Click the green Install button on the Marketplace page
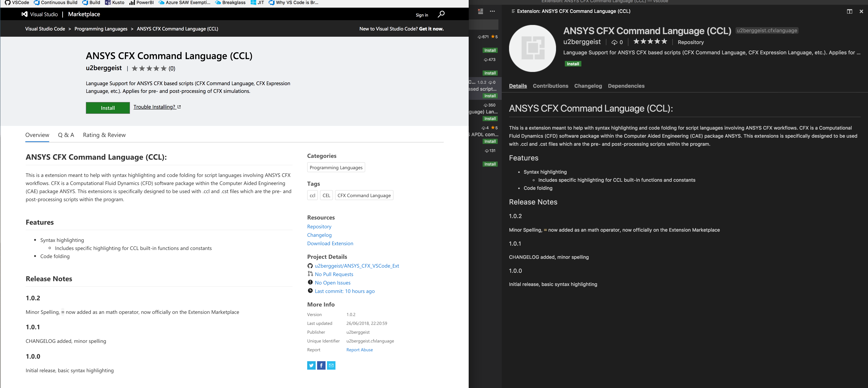The image size is (868, 388). [x=108, y=108]
